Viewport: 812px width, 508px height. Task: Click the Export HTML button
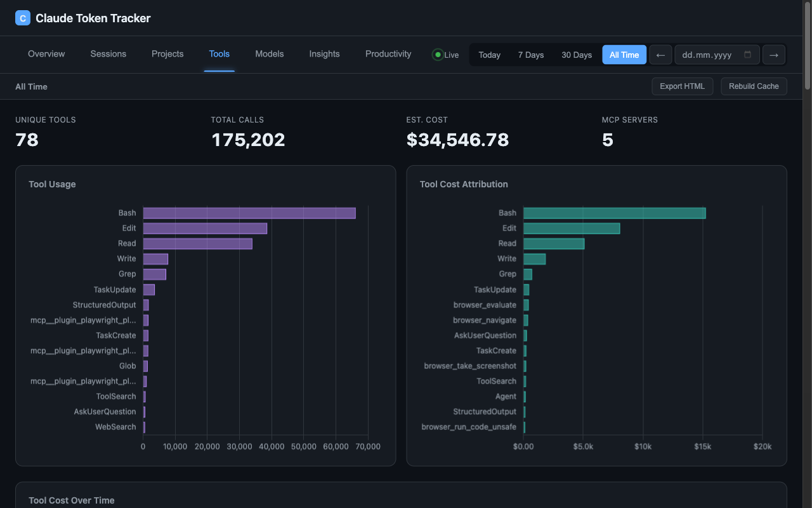click(683, 86)
